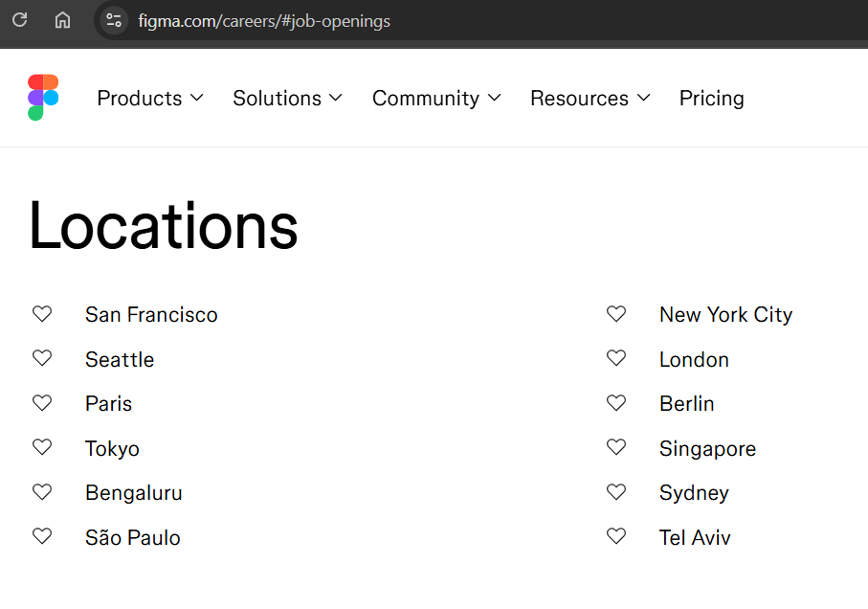Go to the Pricing page
Image resolution: width=868 pixels, height=609 pixels.
click(711, 99)
